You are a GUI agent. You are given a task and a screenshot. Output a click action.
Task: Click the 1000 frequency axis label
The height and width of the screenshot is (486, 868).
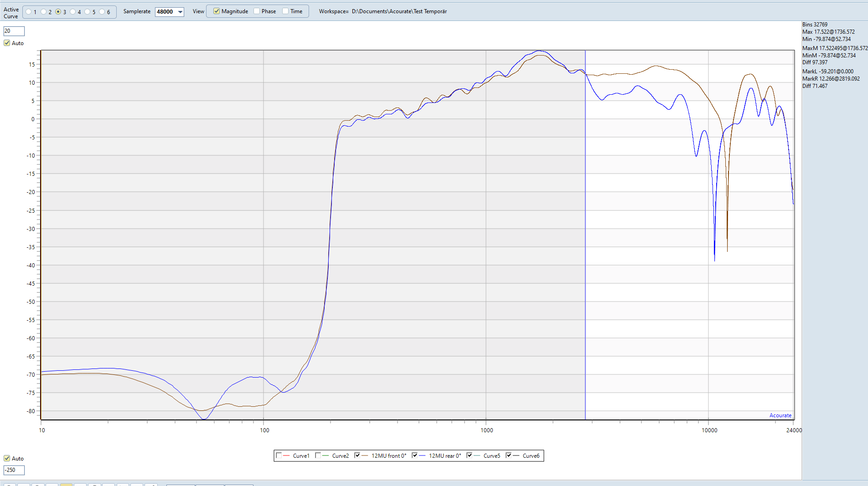[487, 430]
